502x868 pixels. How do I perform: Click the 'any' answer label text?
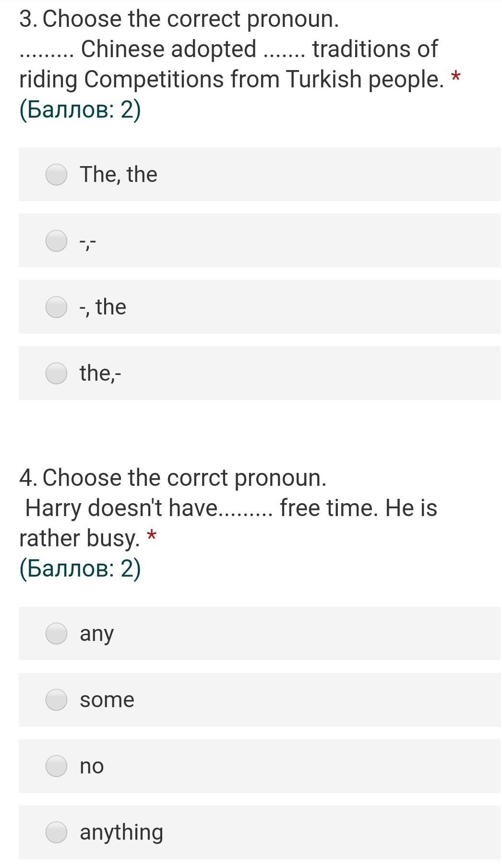click(96, 633)
